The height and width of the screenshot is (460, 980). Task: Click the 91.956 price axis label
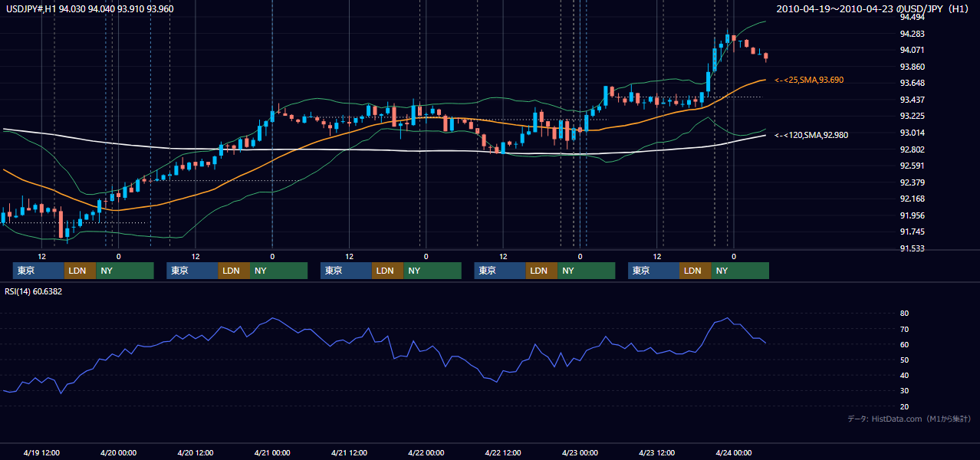tap(912, 216)
